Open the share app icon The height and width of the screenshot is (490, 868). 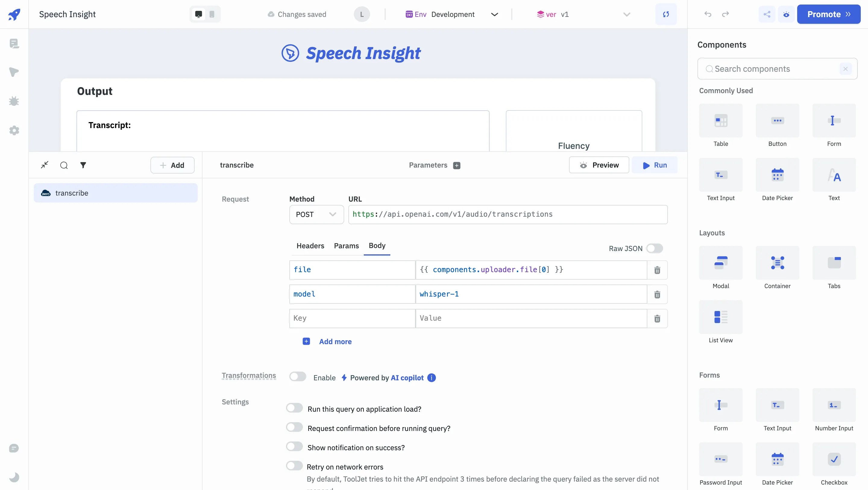(x=767, y=14)
